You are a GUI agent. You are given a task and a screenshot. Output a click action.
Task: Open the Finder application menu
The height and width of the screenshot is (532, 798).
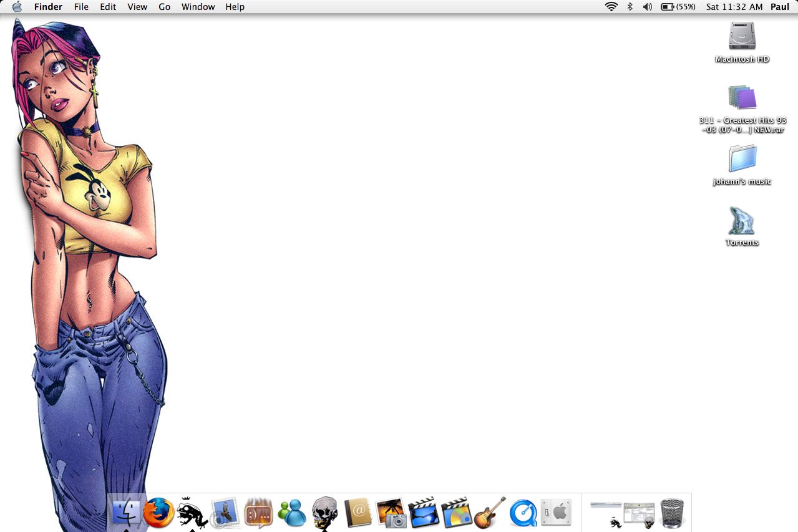point(48,7)
